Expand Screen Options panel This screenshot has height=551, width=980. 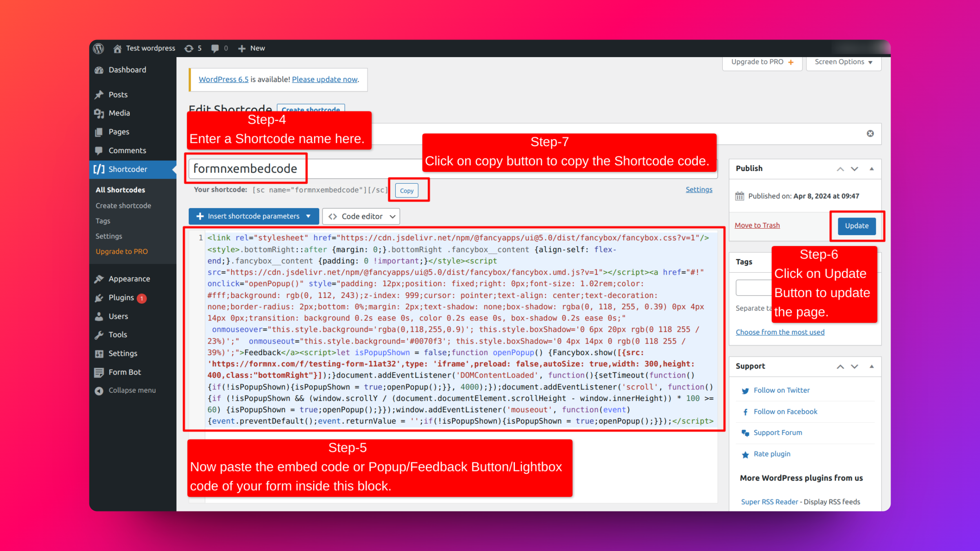click(844, 62)
